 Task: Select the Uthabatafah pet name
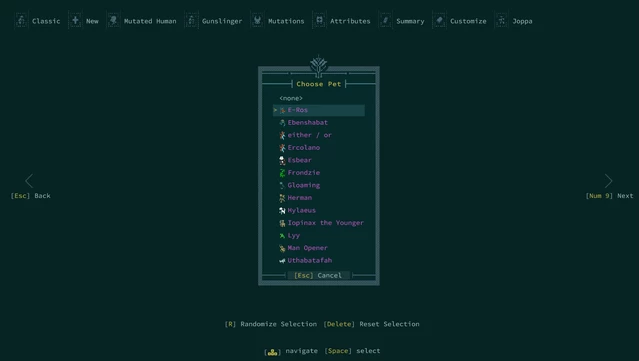[x=310, y=260]
